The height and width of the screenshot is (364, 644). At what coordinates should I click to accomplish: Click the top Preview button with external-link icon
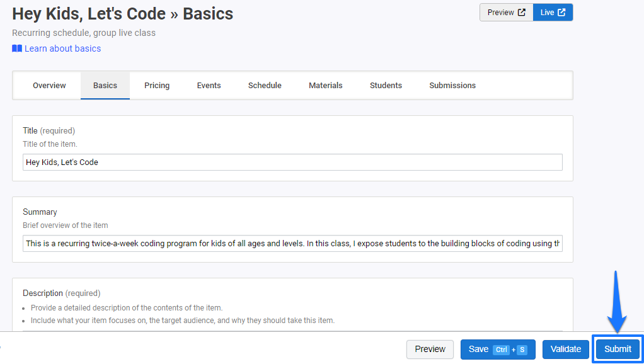click(x=507, y=13)
